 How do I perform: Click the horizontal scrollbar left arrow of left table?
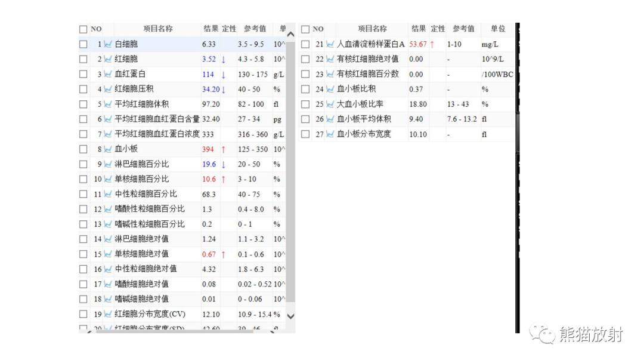coord(89,331)
